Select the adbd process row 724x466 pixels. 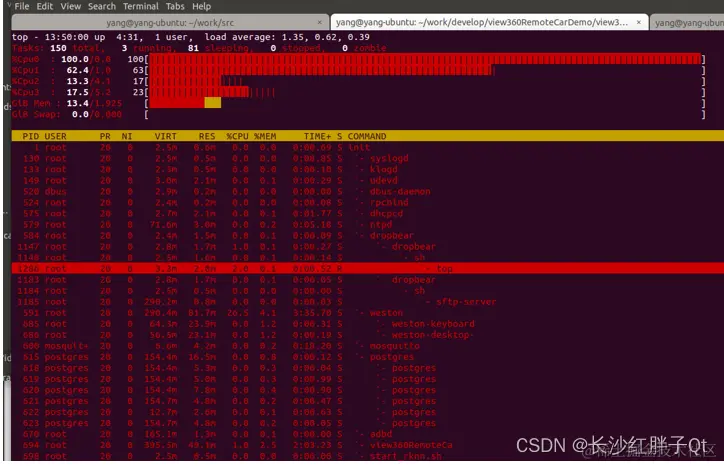(368, 435)
